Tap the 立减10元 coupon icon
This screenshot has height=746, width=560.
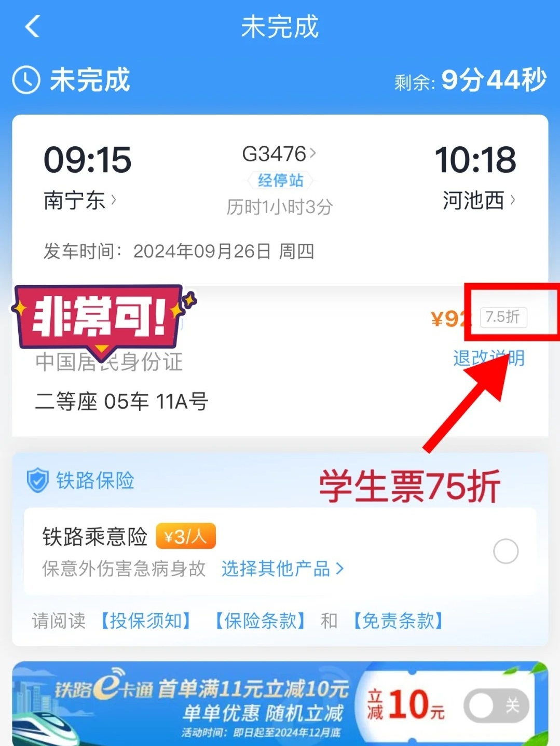[x=406, y=704]
